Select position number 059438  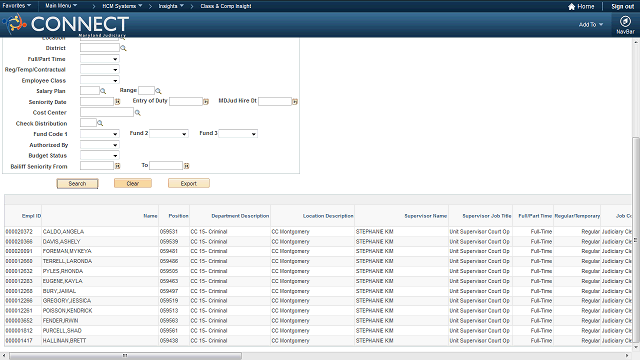click(169, 341)
